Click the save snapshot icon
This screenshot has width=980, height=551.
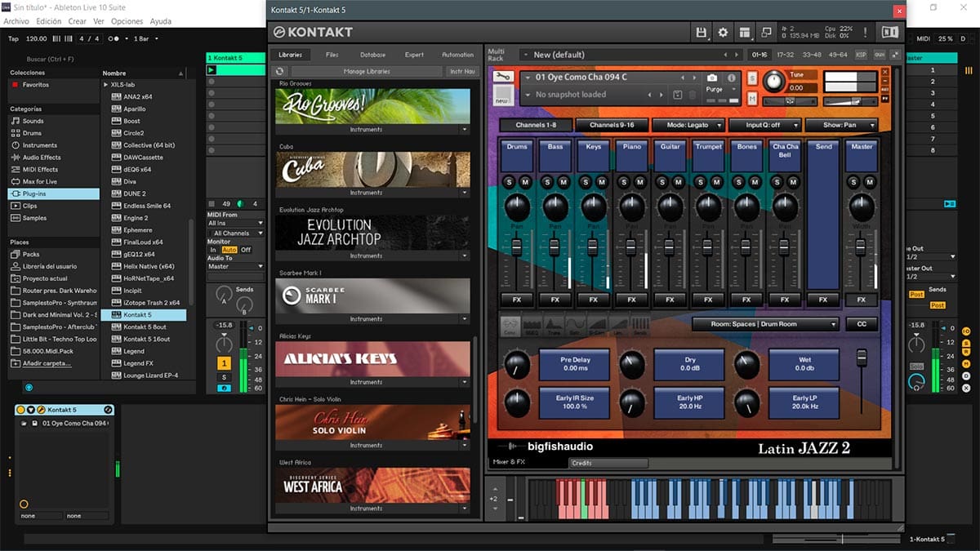pyautogui.click(x=678, y=95)
